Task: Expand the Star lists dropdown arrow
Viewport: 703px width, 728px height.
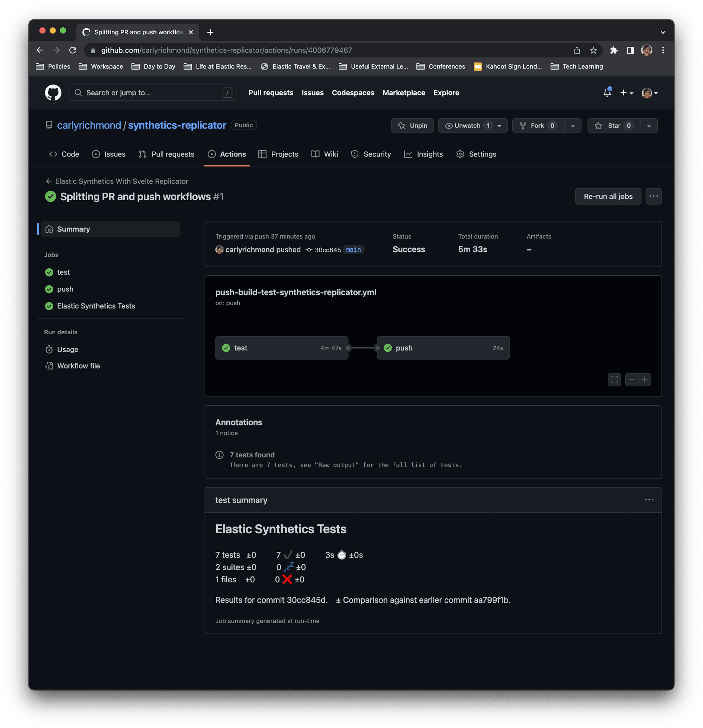Action: pos(649,126)
